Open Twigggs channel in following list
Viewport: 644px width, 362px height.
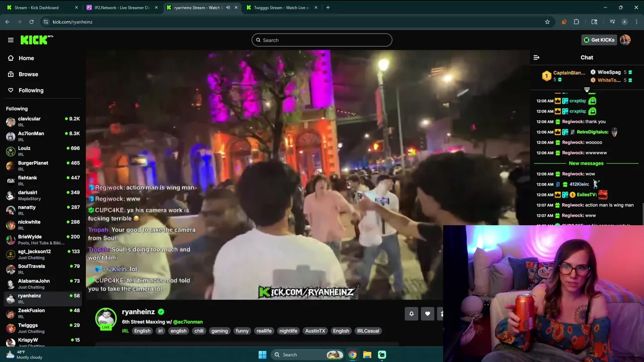point(43,328)
